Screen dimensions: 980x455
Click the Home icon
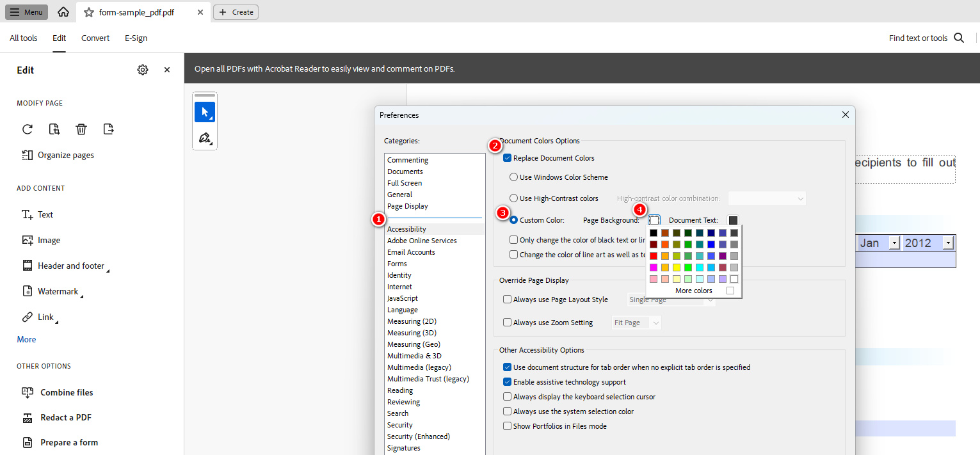tap(63, 12)
